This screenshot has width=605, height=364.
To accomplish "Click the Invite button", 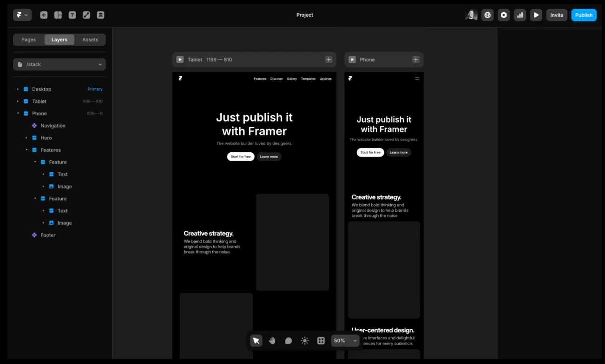I will click(x=557, y=14).
